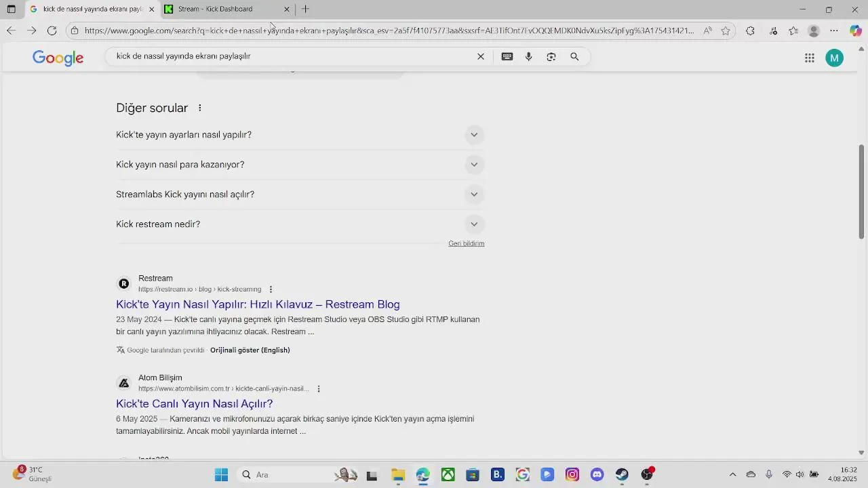Click the Atom Bilişim site name

160,378
